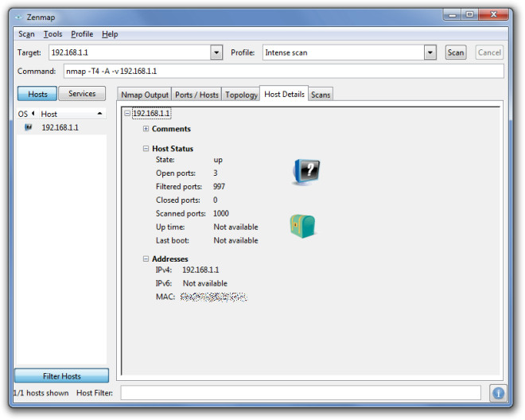Select the Host Details tab
Image resolution: width=525 pixels, height=420 pixels.
click(x=284, y=94)
